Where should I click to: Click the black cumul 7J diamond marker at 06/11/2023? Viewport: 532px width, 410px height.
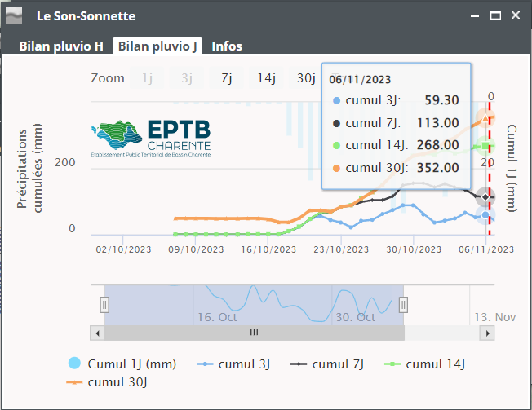[485, 196]
